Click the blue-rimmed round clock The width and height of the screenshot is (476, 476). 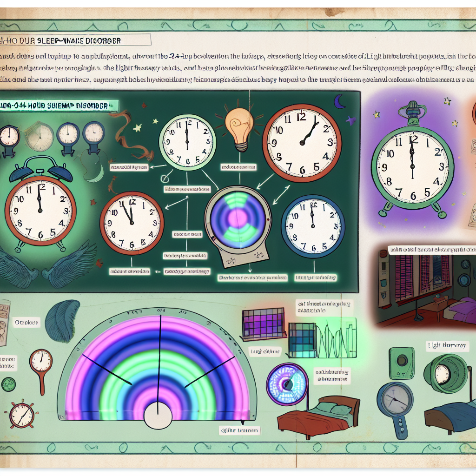coord(313,226)
